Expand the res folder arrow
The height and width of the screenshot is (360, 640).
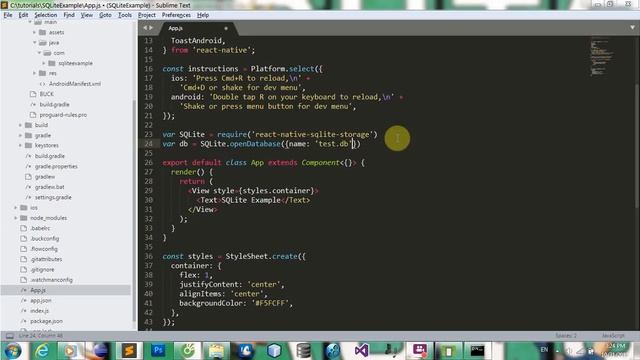[x=35, y=73]
